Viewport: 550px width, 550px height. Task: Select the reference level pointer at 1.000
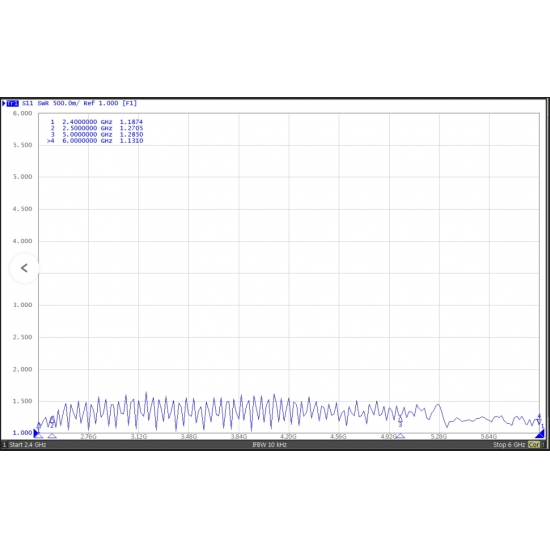[x=36, y=433]
